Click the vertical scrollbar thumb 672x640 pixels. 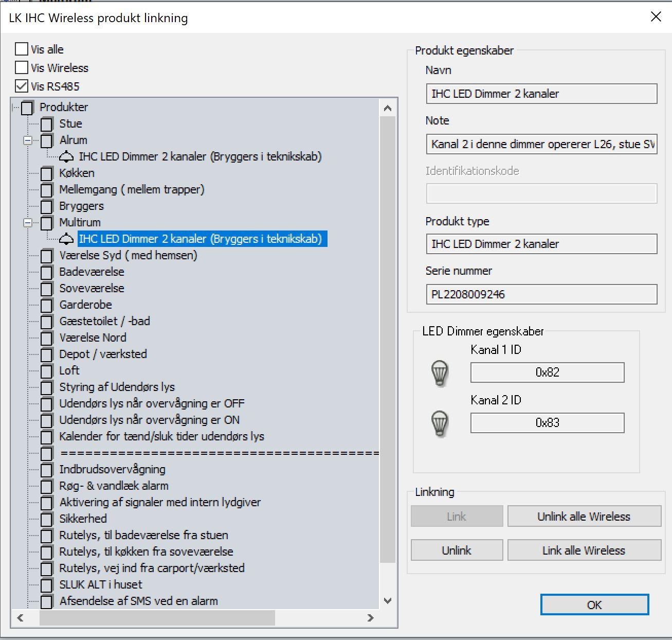[x=388, y=340]
